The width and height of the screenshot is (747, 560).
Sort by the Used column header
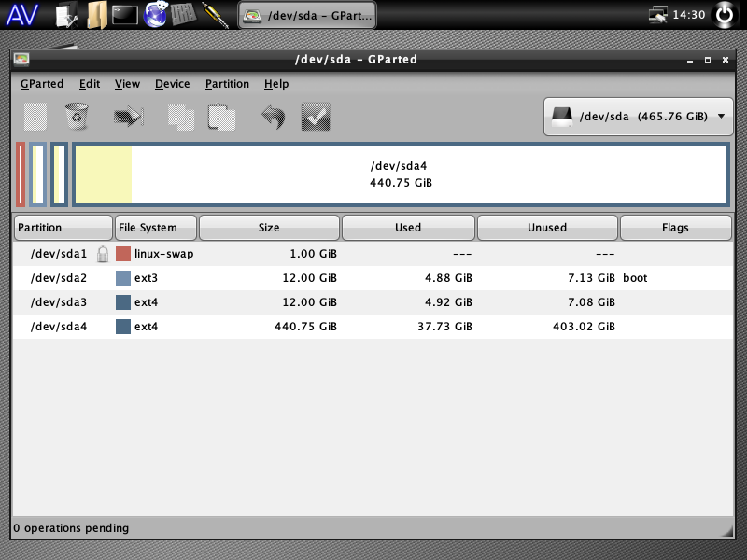coord(408,228)
